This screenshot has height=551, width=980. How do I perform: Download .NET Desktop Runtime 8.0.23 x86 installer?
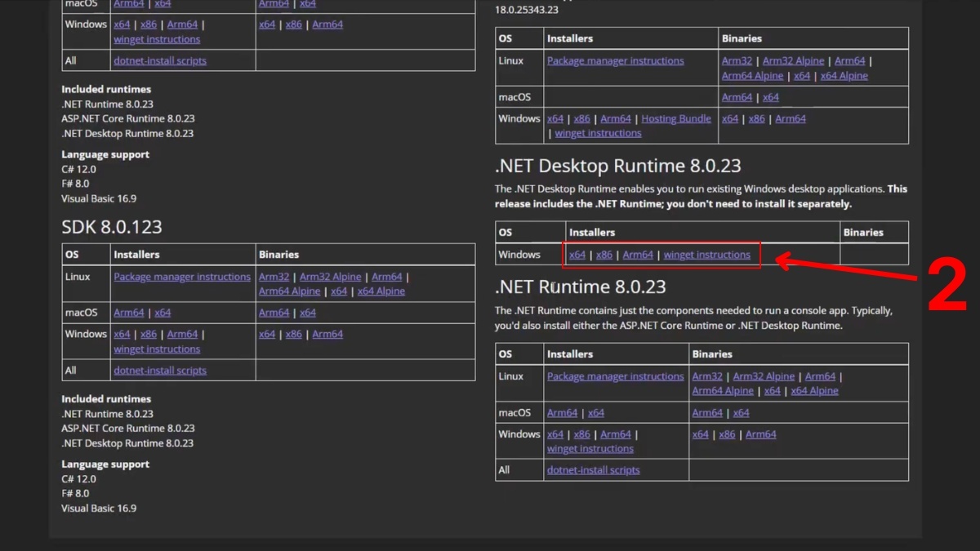point(604,255)
